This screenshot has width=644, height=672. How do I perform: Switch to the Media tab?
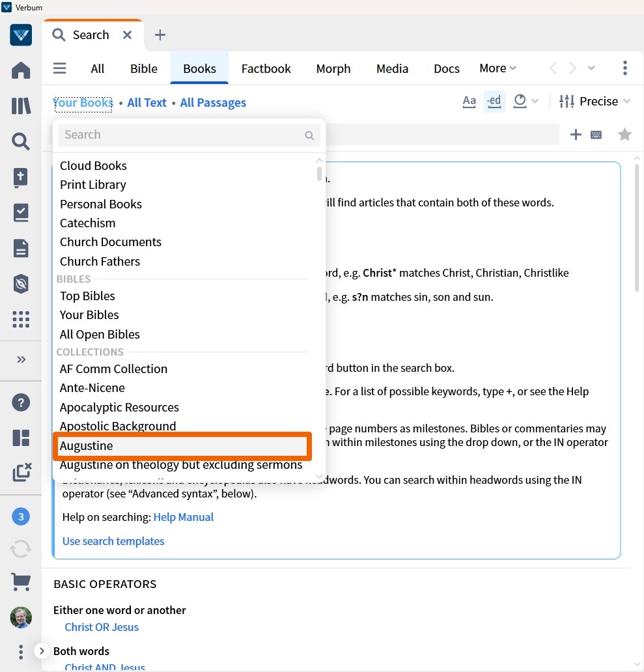click(x=392, y=68)
